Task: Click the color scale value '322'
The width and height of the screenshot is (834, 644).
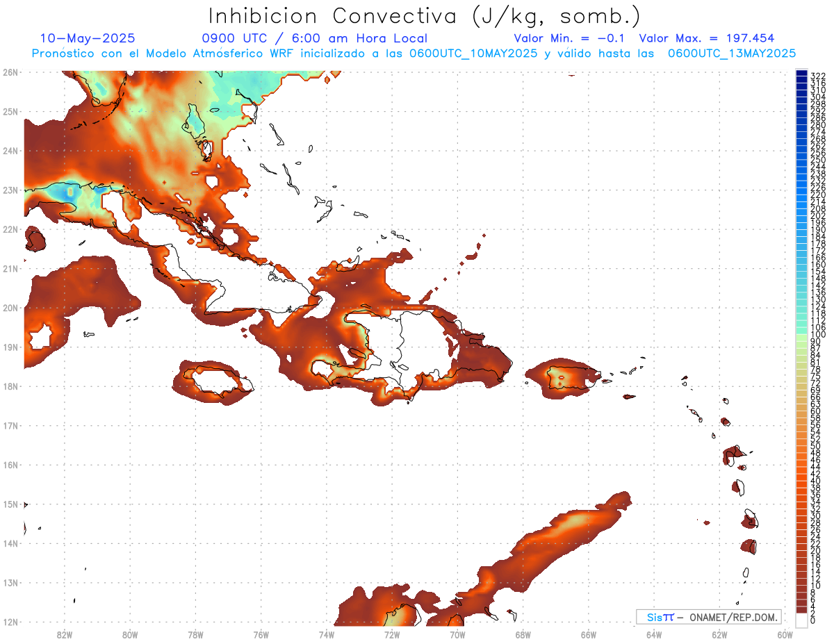Action: (x=817, y=76)
